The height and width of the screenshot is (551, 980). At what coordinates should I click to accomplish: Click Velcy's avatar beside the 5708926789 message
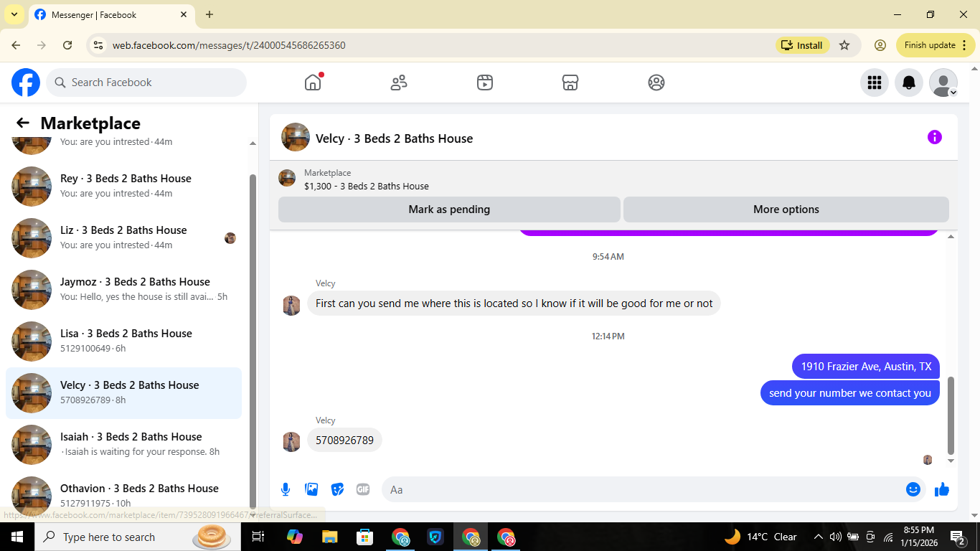click(x=291, y=442)
